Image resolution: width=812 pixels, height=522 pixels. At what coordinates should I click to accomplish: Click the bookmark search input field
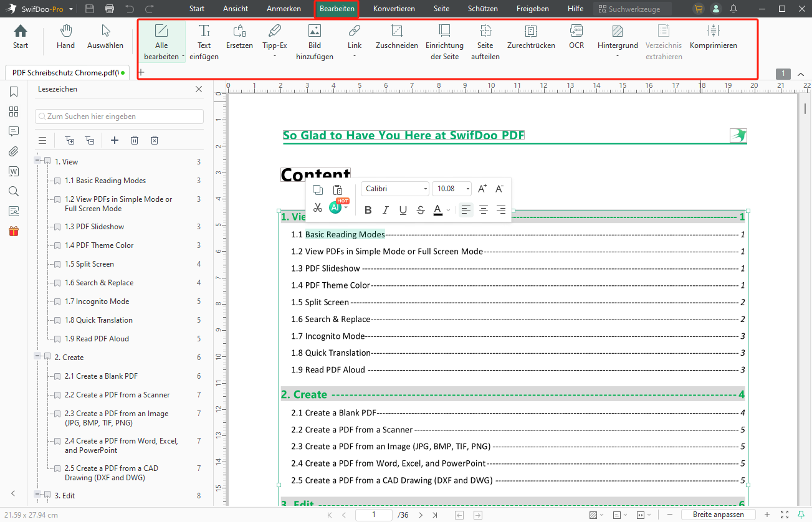[119, 116]
